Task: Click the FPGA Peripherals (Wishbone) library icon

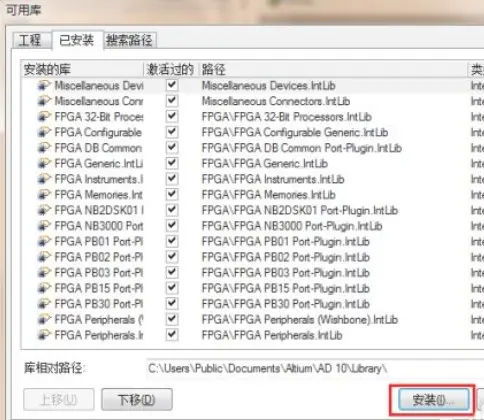Action: [x=44, y=320]
